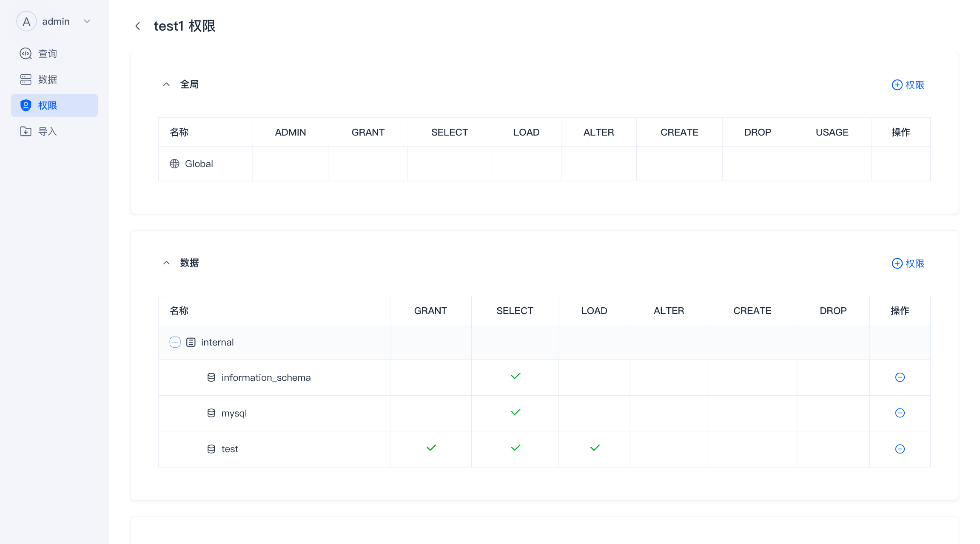
Task: Remove permissions for information_schema row
Action: pyautogui.click(x=900, y=377)
